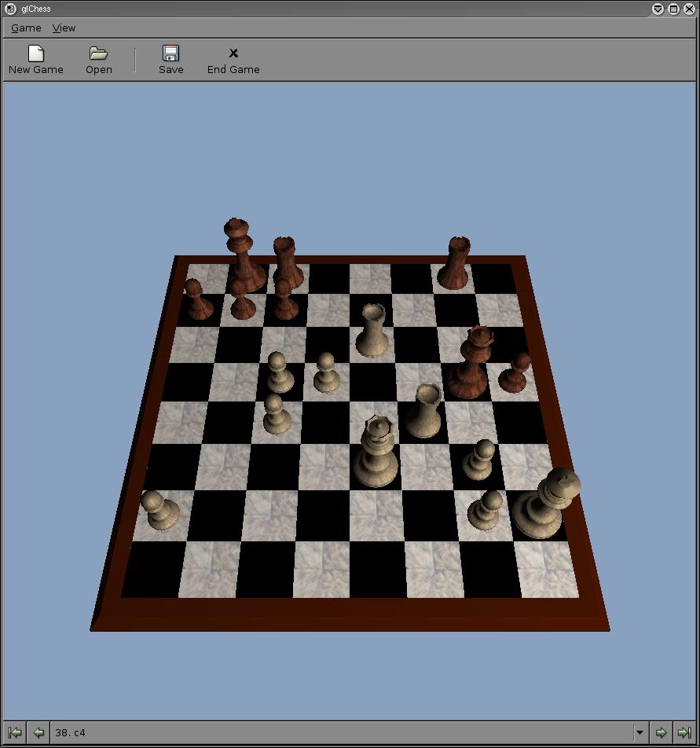Jump to the last move in history

pos(684,732)
